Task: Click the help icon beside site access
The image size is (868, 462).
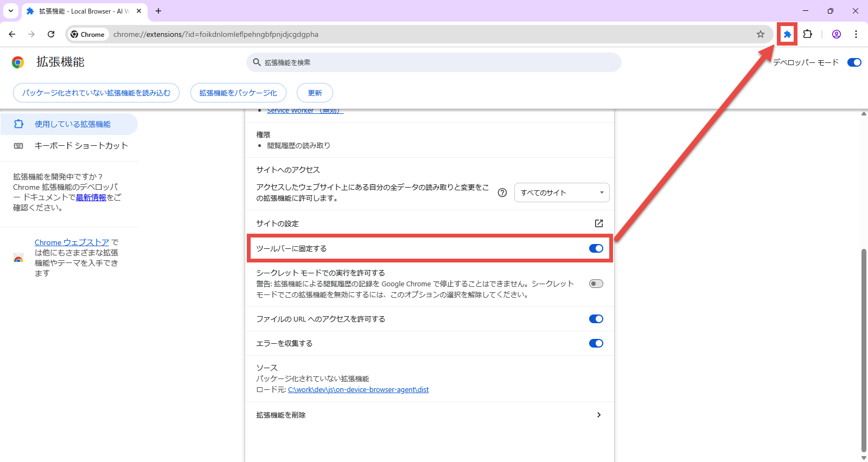Action: pyautogui.click(x=502, y=193)
